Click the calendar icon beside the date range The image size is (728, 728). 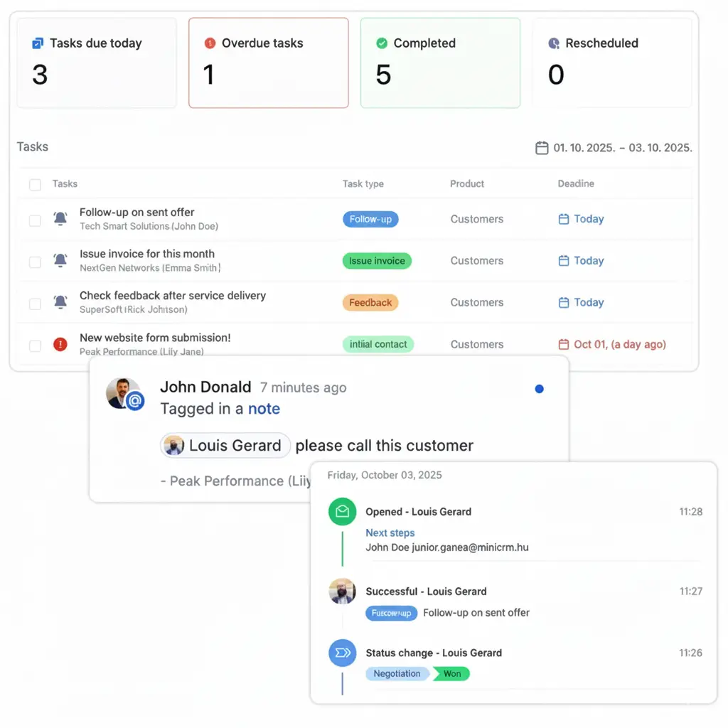tap(541, 147)
